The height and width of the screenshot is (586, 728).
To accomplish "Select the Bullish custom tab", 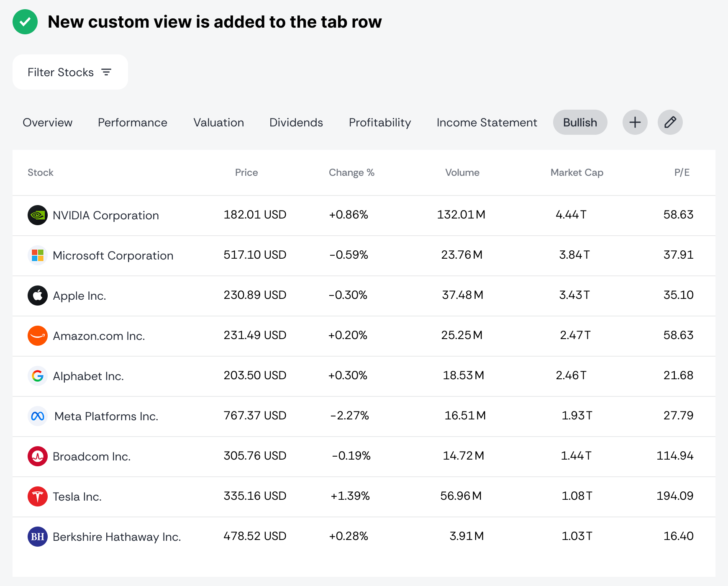I will tap(580, 122).
